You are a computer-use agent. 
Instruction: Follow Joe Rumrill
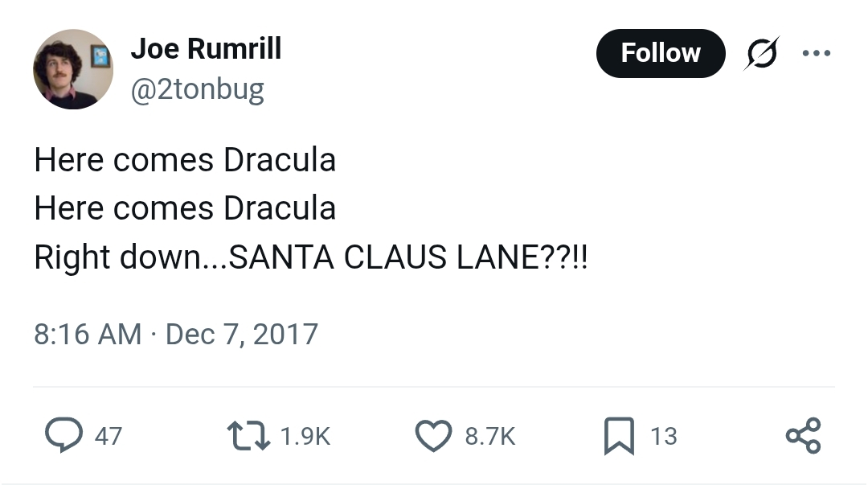point(660,53)
